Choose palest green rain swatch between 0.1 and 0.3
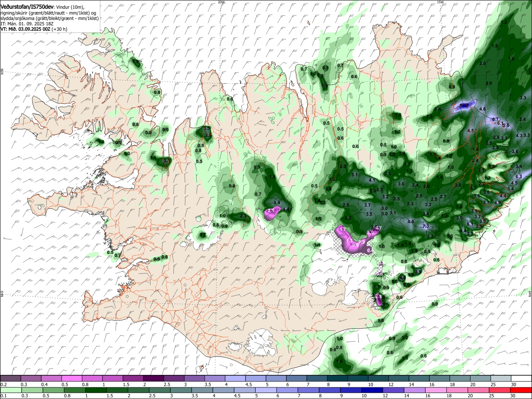Viewport: 532px width, 399px height. tap(10, 390)
